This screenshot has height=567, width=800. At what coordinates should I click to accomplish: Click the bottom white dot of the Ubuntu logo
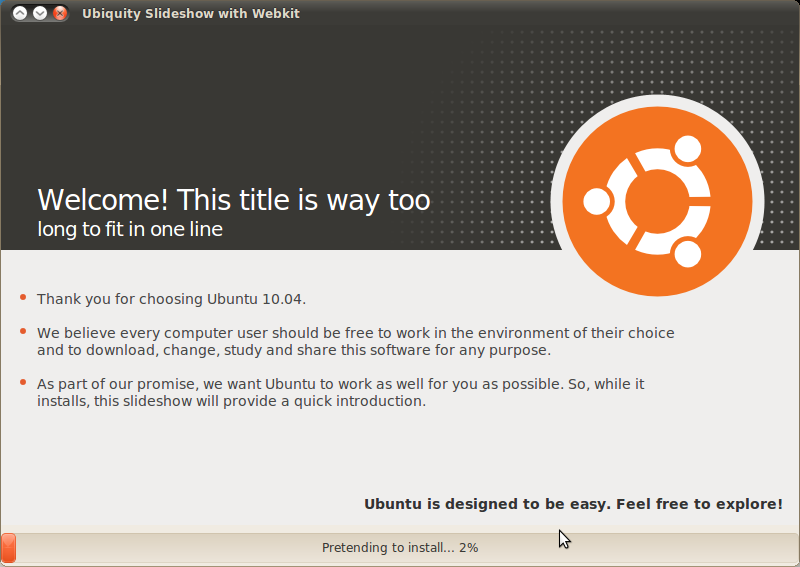(x=688, y=253)
